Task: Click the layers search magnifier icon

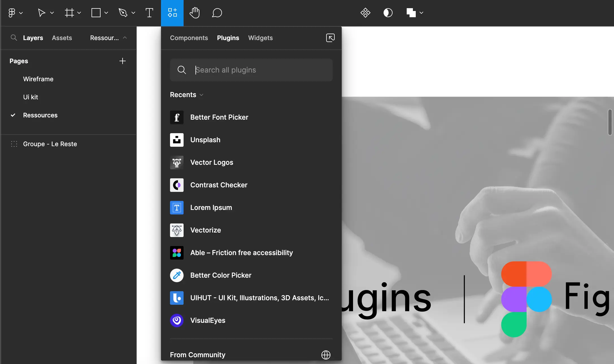Action: pos(14,38)
